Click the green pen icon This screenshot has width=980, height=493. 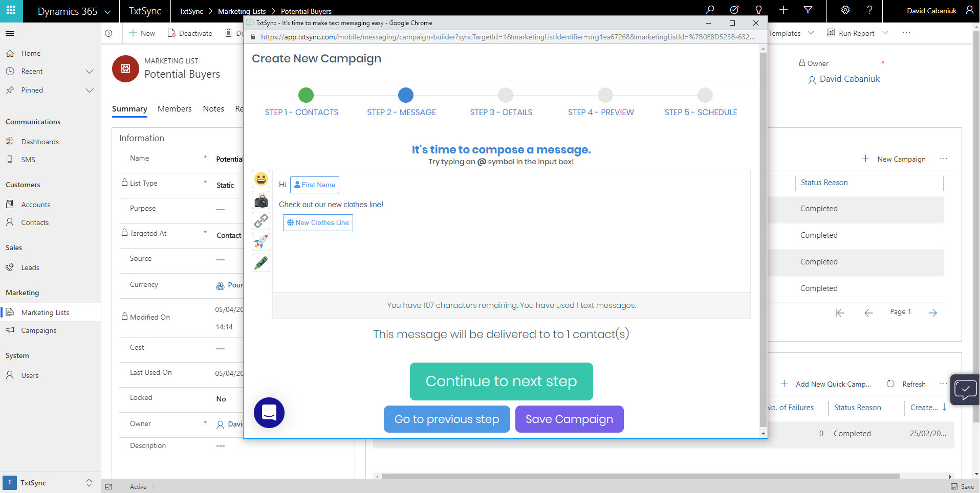coord(261,263)
